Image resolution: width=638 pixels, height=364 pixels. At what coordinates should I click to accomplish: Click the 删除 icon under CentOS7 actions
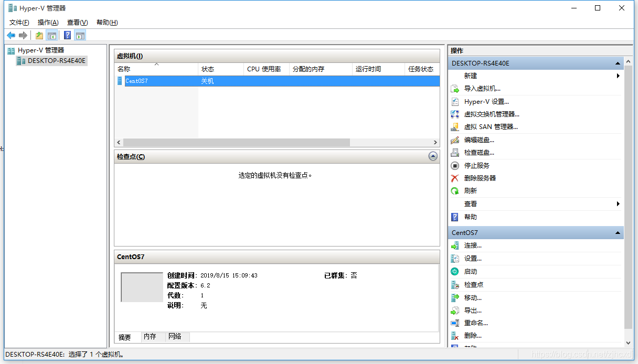[x=455, y=336]
